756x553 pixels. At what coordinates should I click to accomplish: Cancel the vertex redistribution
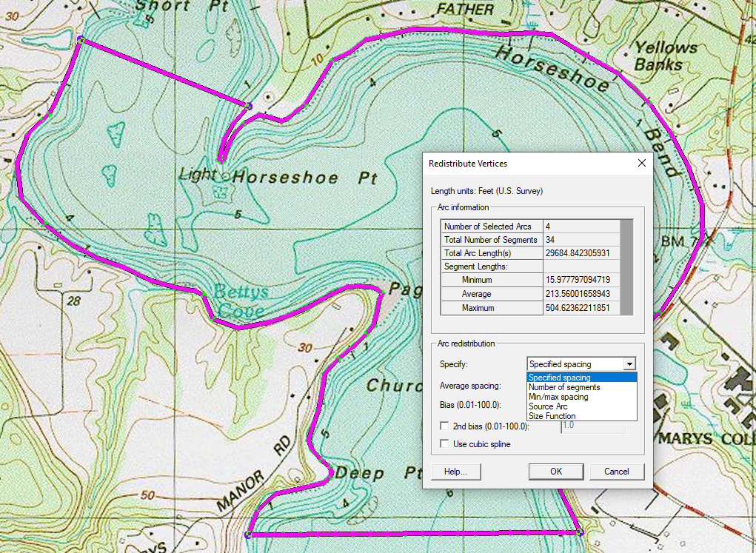click(x=617, y=472)
